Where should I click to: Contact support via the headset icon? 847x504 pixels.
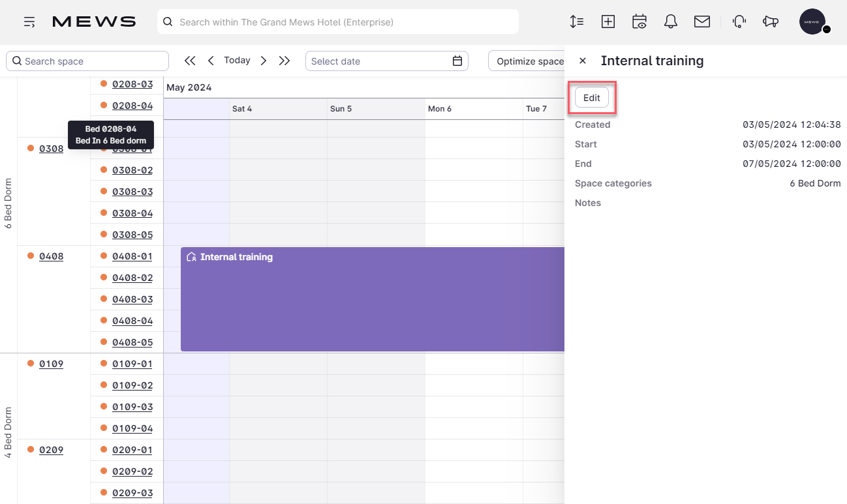click(x=739, y=22)
